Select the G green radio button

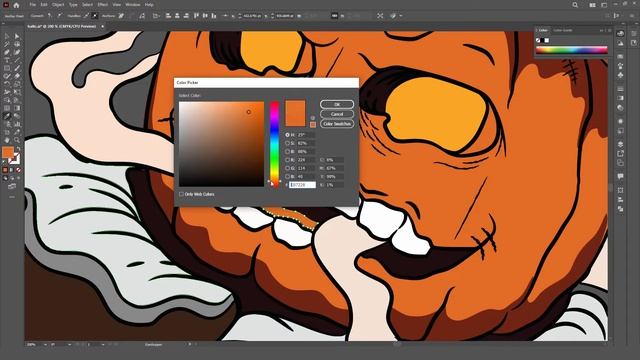tap(287, 168)
